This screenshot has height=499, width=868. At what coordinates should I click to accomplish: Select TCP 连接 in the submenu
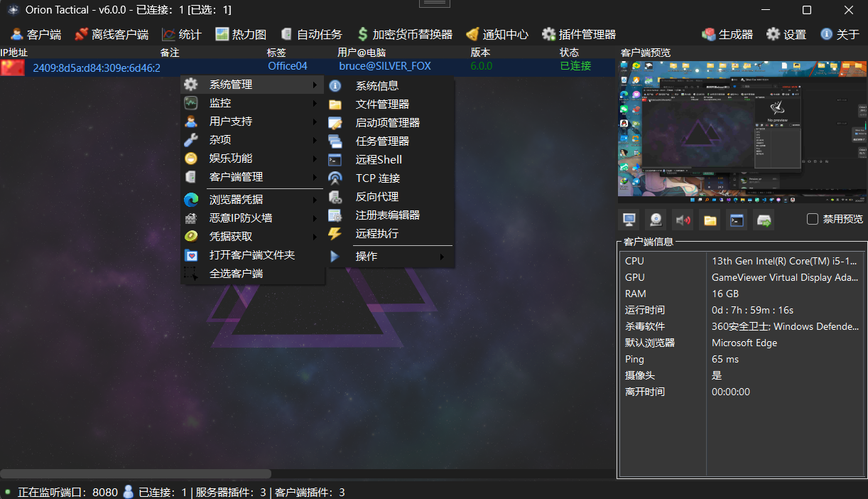389,178
